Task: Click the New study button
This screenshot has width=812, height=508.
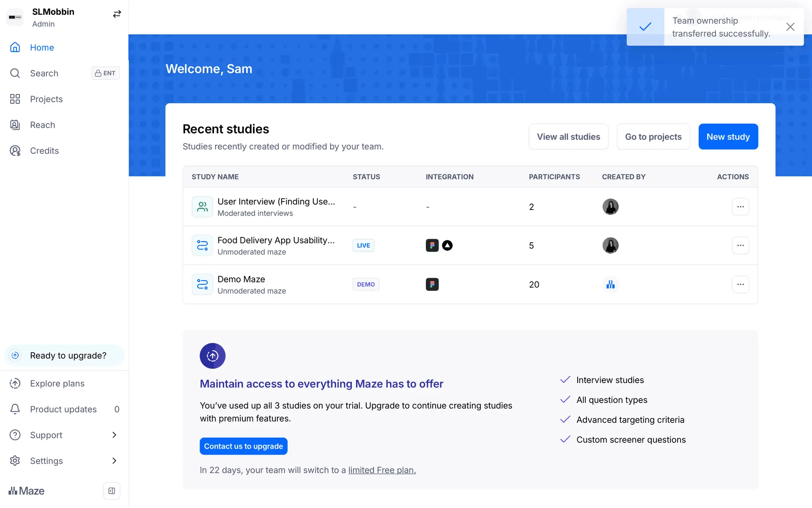Action: pos(728,137)
